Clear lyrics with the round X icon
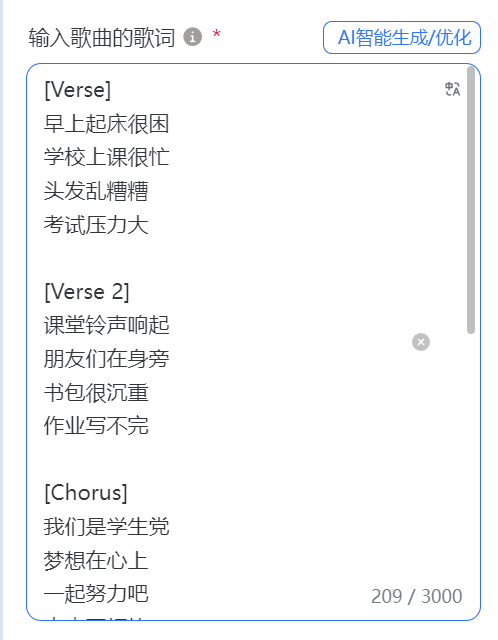The height and width of the screenshot is (640, 498). point(421,342)
